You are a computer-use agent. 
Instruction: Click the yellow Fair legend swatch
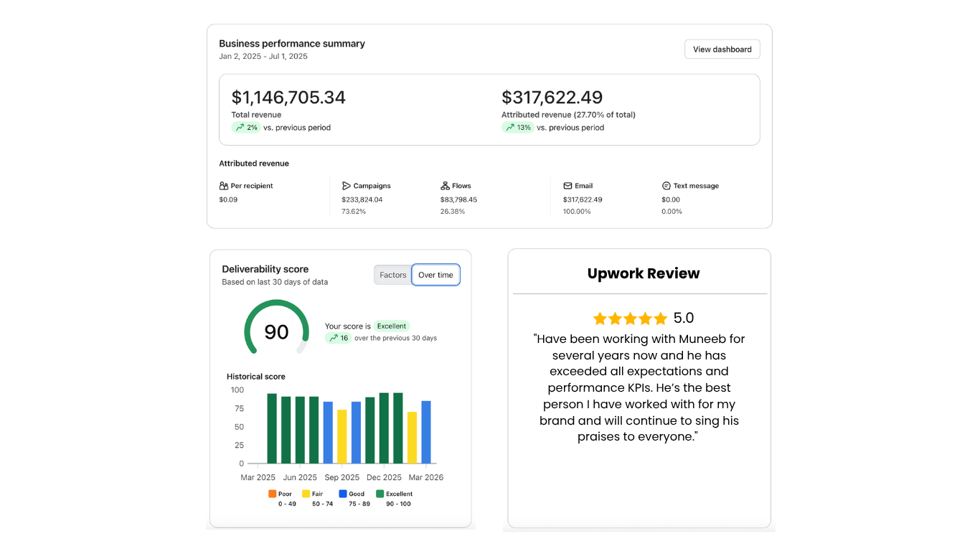[x=306, y=494]
